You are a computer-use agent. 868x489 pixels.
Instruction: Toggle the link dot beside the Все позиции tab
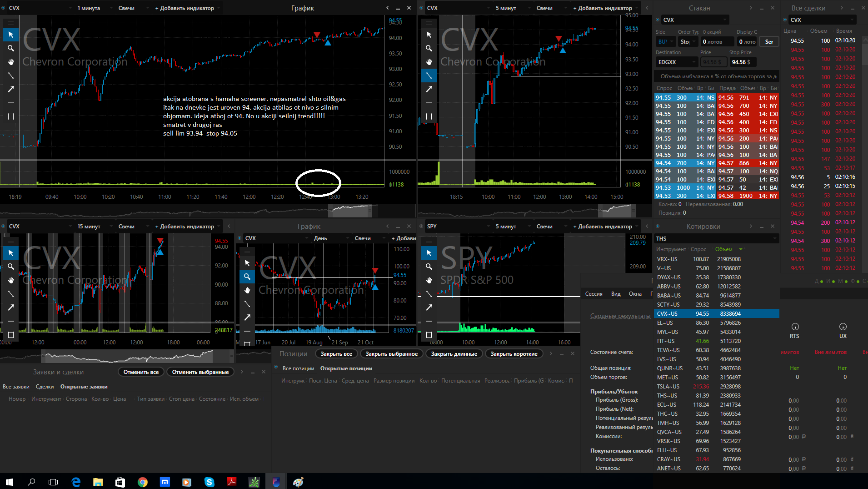[276, 367]
